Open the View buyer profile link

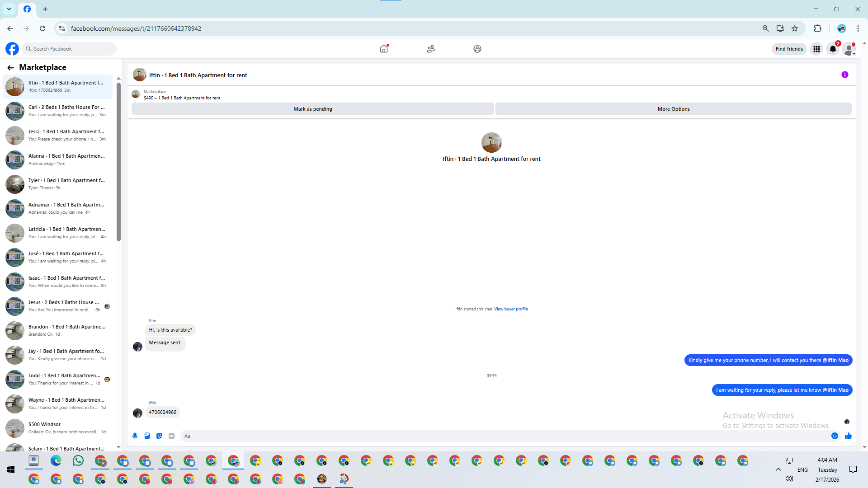click(x=511, y=309)
